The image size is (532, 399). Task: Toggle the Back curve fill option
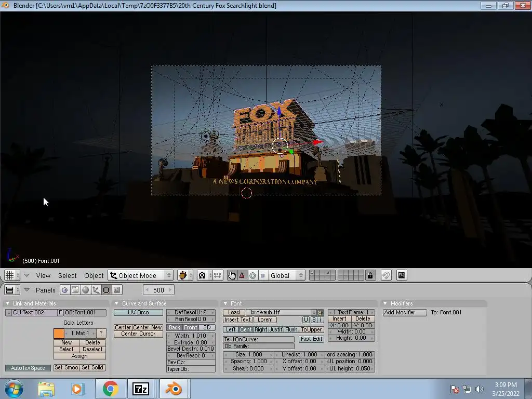tap(175, 327)
